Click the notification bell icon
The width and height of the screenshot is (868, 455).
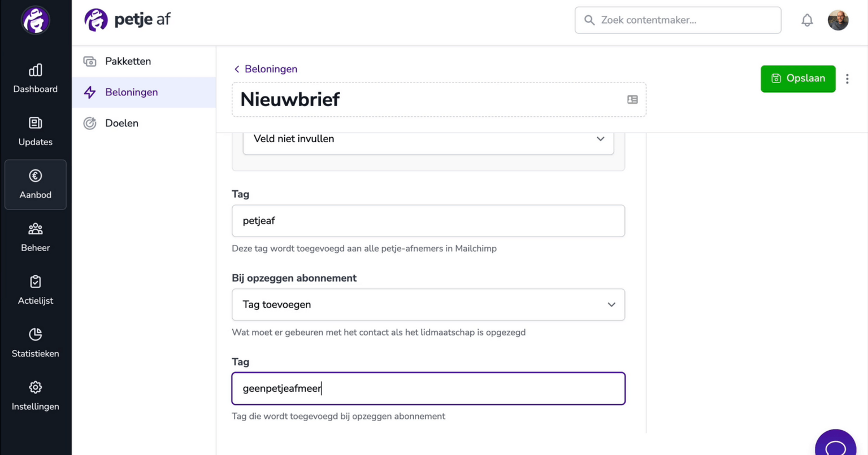[x=807, y=20]
